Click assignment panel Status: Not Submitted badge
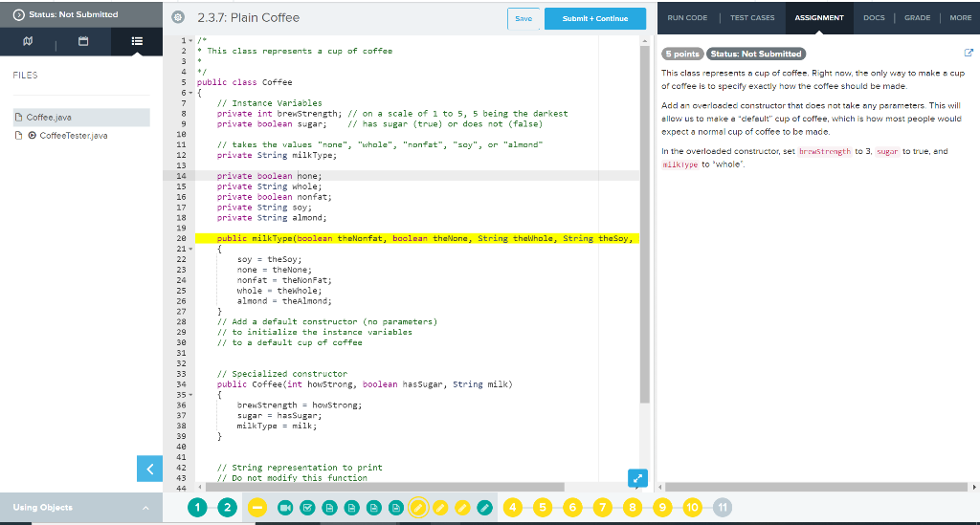The image size is (980, 525). click(756, 54)
